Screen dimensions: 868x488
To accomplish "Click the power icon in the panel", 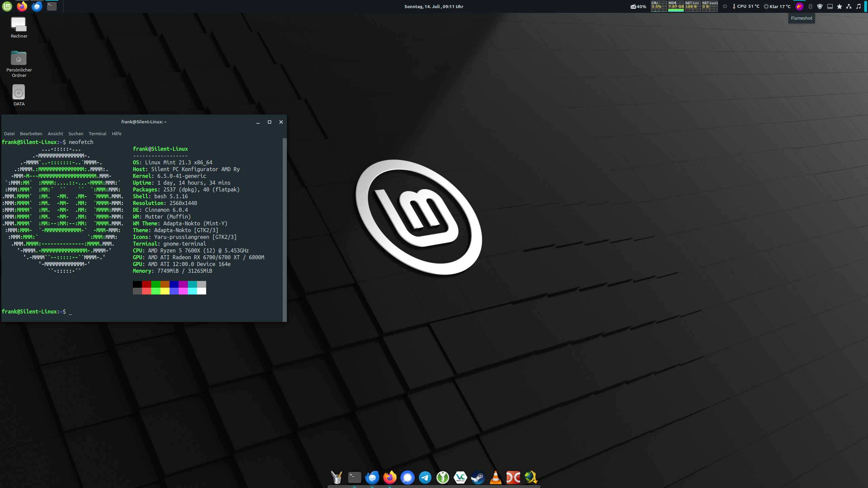I will click(725, 6).
